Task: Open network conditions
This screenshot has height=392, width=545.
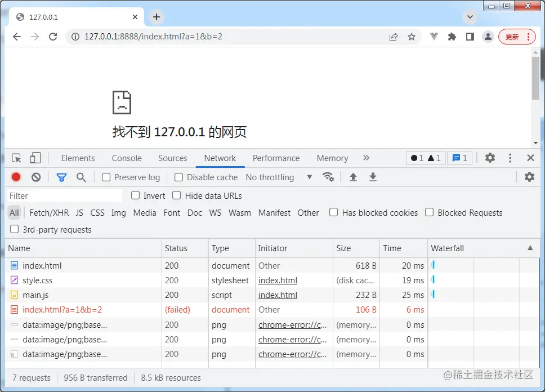Action: pyautogui.click(x=328, y=177)
